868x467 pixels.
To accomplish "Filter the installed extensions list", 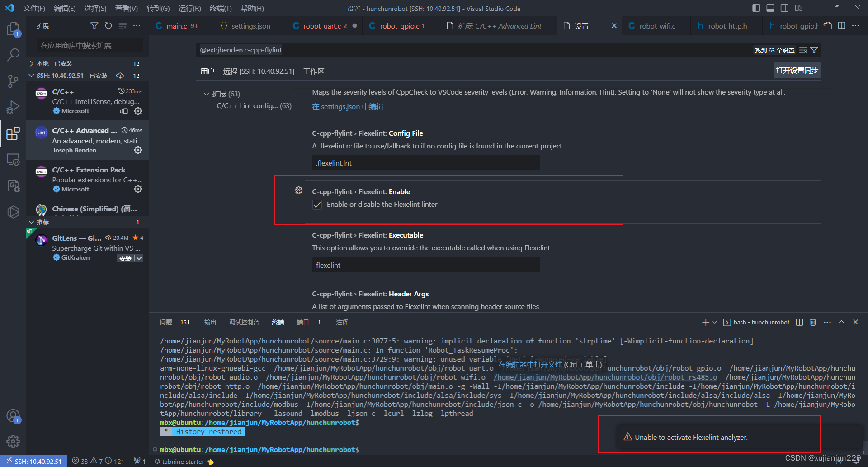I will coord(94,26).
